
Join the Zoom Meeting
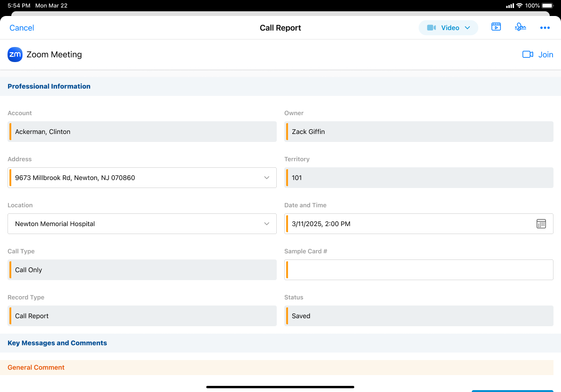[x=538, y=55]
